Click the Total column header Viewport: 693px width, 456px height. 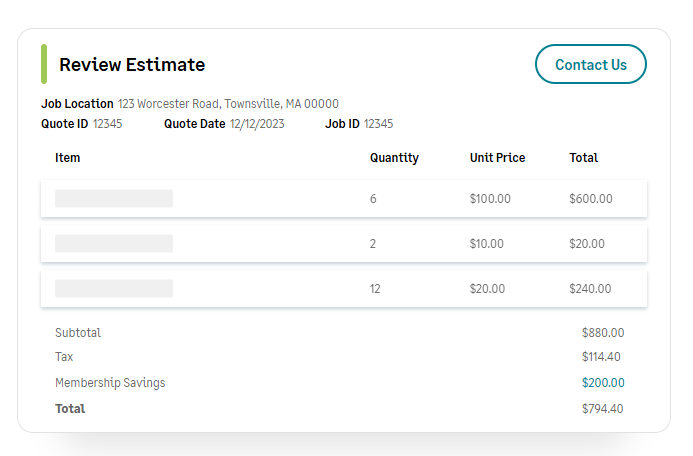coord(583,158)
